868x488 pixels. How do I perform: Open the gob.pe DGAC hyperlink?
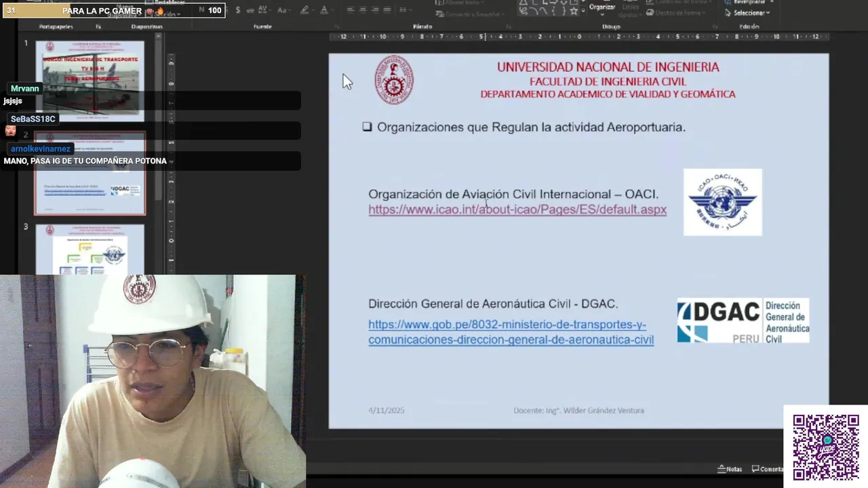[511, 332]
